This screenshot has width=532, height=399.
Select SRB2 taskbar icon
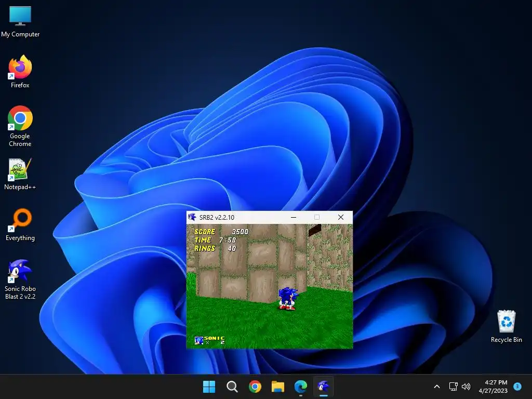[x=323, y=387]
